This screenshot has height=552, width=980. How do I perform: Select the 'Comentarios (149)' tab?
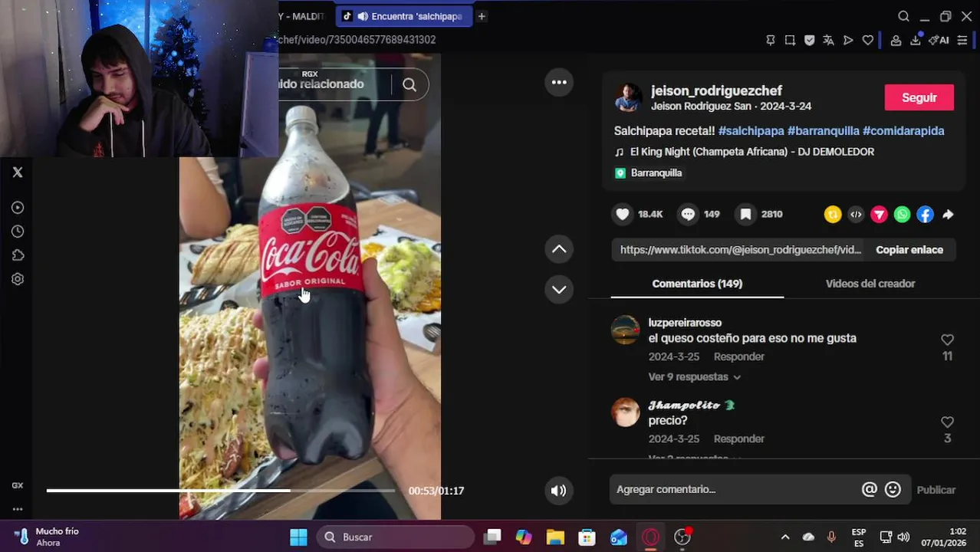(697, 284)
